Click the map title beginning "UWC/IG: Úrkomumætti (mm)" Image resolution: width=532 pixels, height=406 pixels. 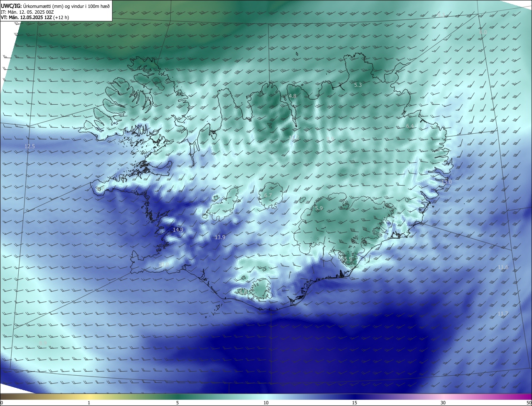pyautogui.click(x=55, y=6)
